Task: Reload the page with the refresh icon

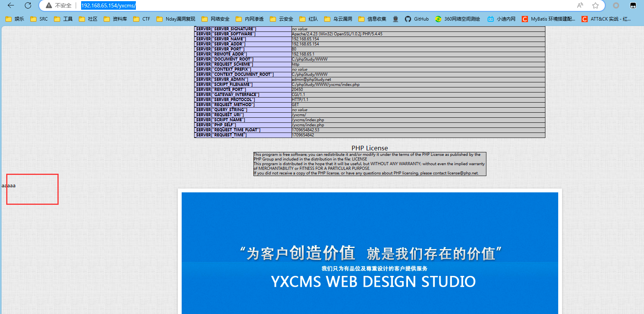Action: pyautogui.click(x=28, y=5)
